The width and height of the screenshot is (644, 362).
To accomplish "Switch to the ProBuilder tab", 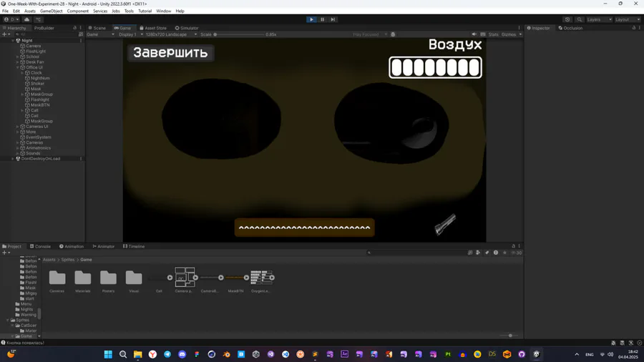I will (x=44, y=28).
